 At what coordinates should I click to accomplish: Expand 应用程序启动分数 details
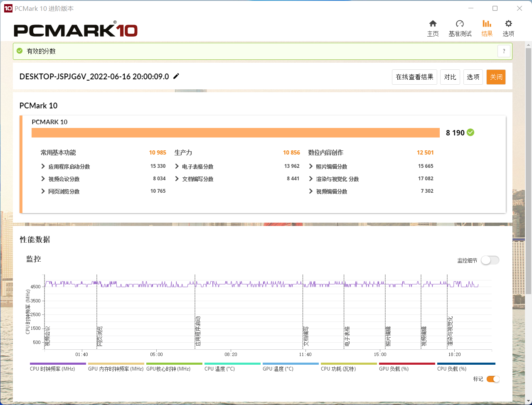[43, 166]
